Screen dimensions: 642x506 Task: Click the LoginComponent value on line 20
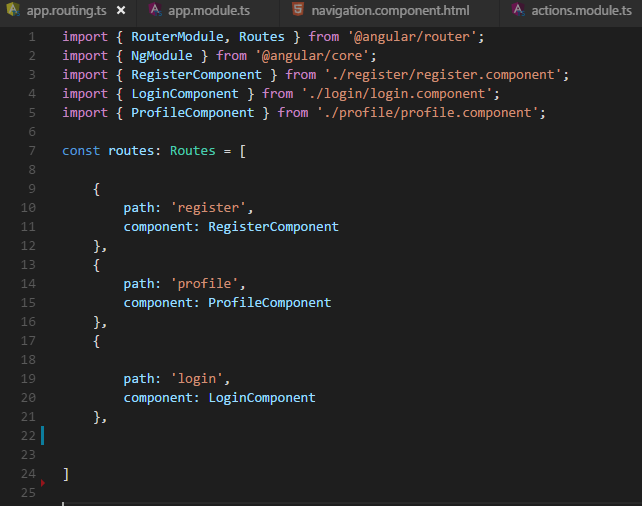pos(261,398)
